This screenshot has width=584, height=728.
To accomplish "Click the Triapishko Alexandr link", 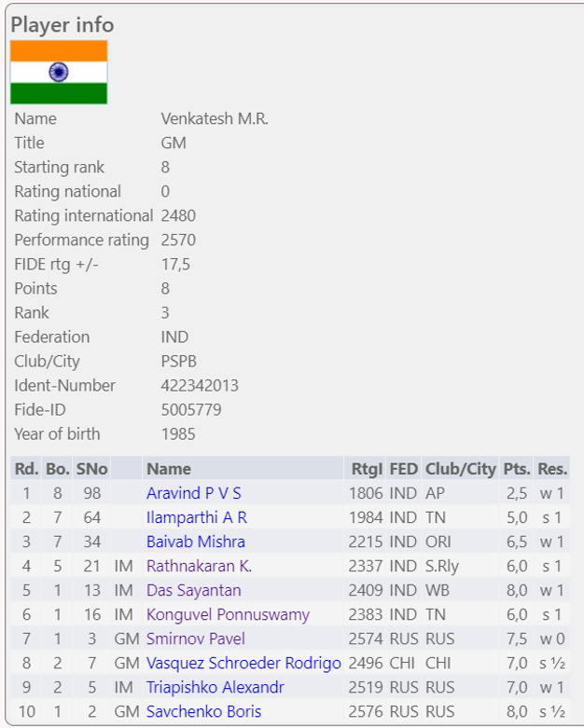I will click(215, 687).
